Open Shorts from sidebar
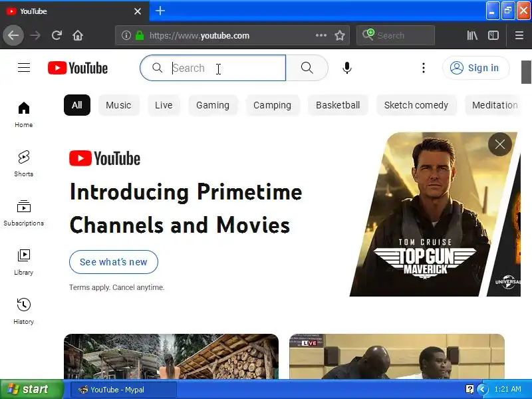Screen dimensions: 532x399 (24, 164)
